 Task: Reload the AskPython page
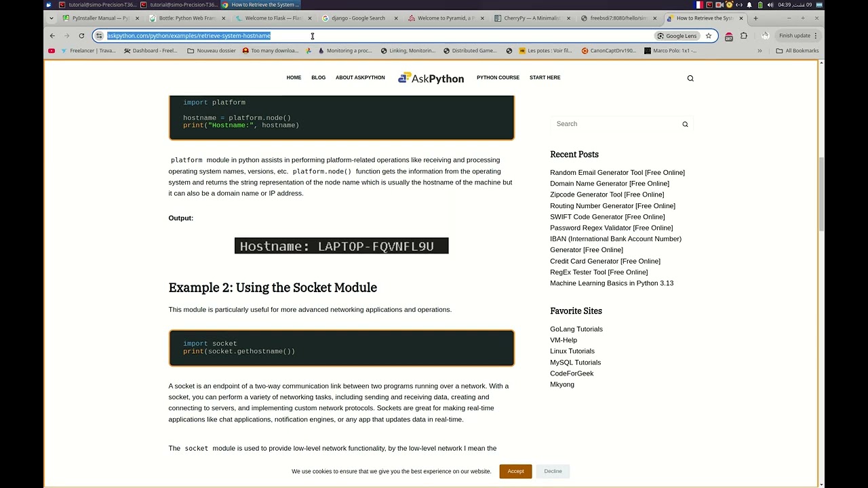pyautogui.click(x=81, y=35)
